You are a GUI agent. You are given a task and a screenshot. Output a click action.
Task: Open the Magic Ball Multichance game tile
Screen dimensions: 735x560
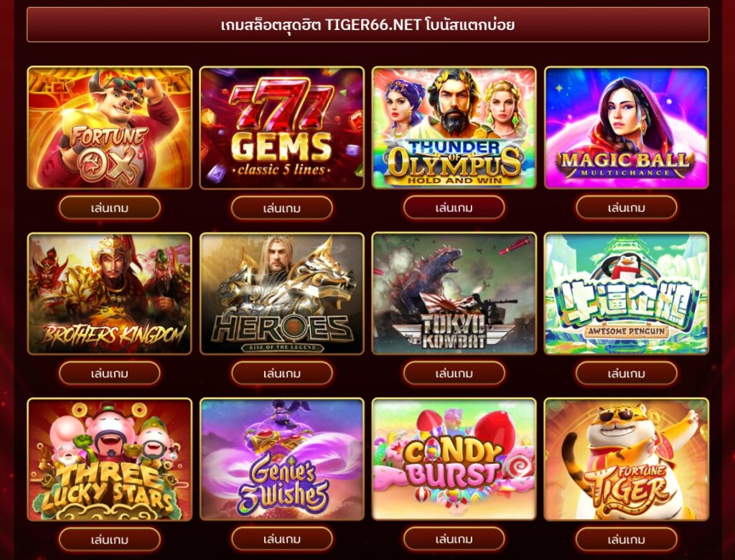coord(626,128)
